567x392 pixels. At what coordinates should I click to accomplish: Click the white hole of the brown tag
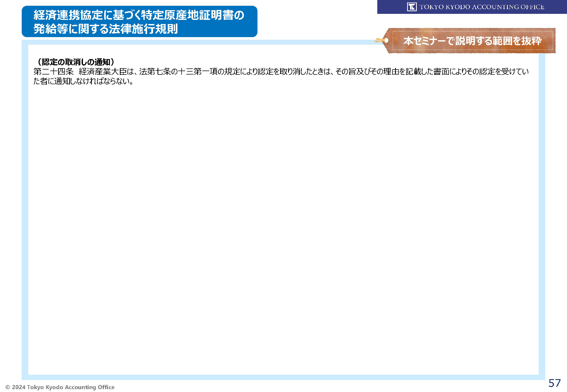(x=386, y=41)
